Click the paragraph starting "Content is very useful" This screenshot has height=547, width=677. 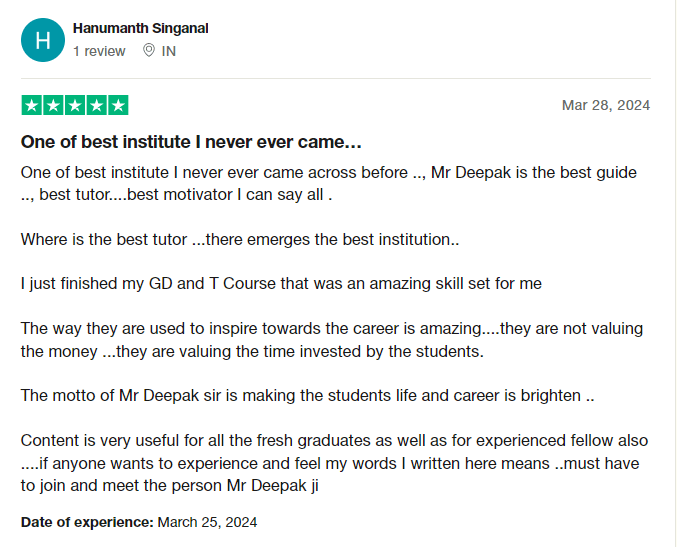click(334, 463)
